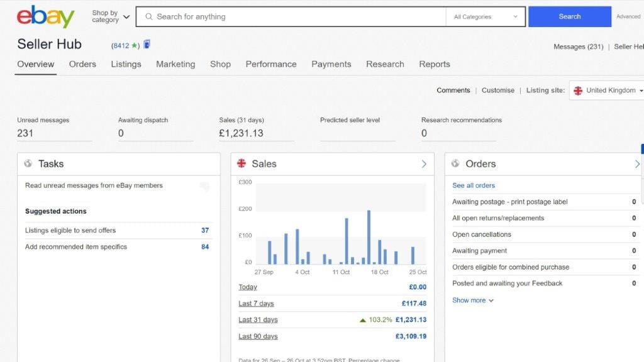This screenshot has height=362, width=644.
Task: Open the Payments tab
Action: click(x=331, y=64)
